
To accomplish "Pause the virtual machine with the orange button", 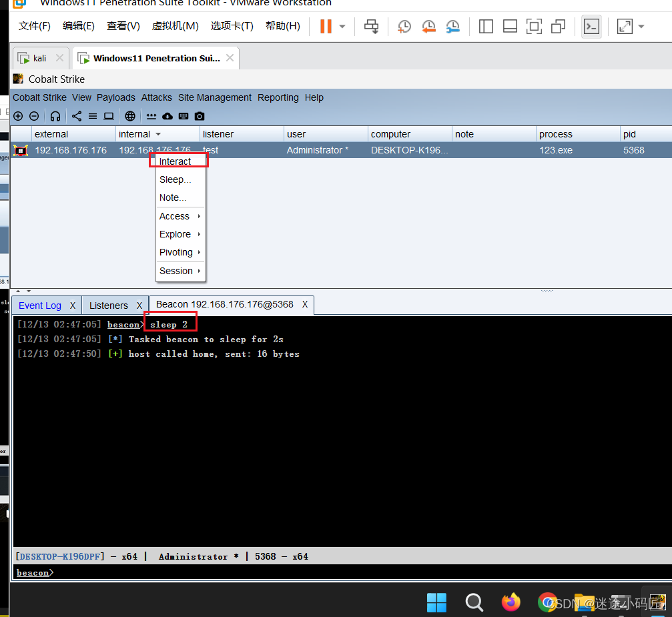I will [x=326, y=26].
